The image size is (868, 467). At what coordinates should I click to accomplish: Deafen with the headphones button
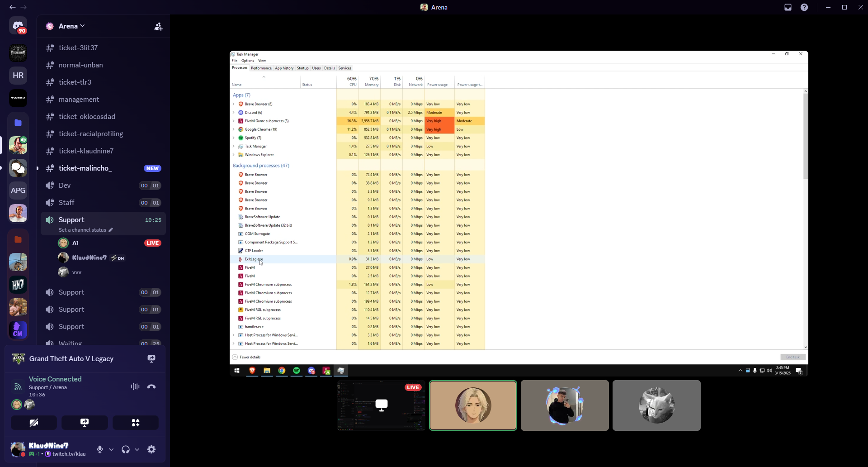pyautogui.click(x=126, y=449)
